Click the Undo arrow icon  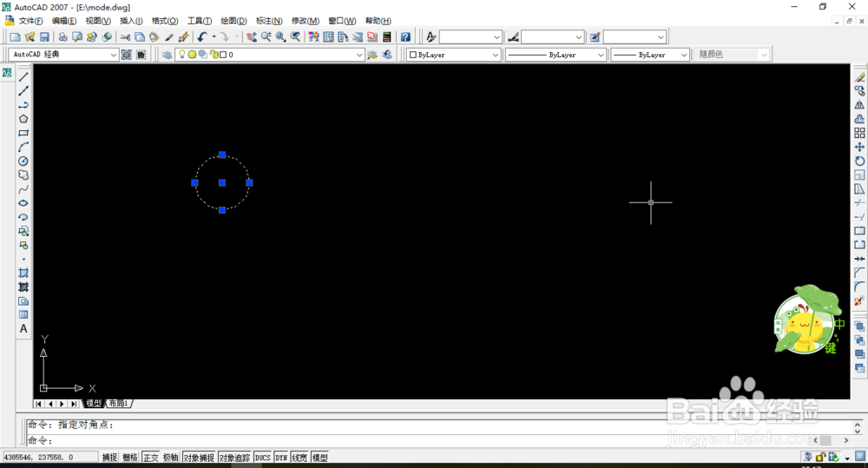pos(202,37)
